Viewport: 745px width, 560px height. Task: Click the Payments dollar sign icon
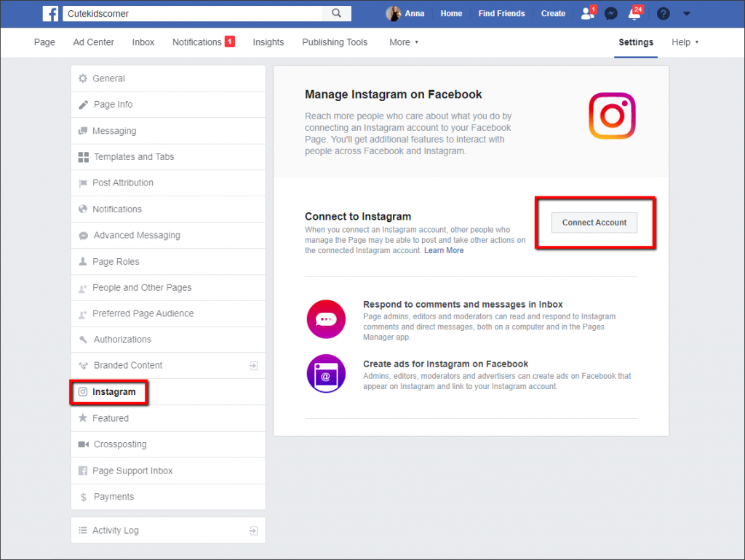(x=83, y=497)
